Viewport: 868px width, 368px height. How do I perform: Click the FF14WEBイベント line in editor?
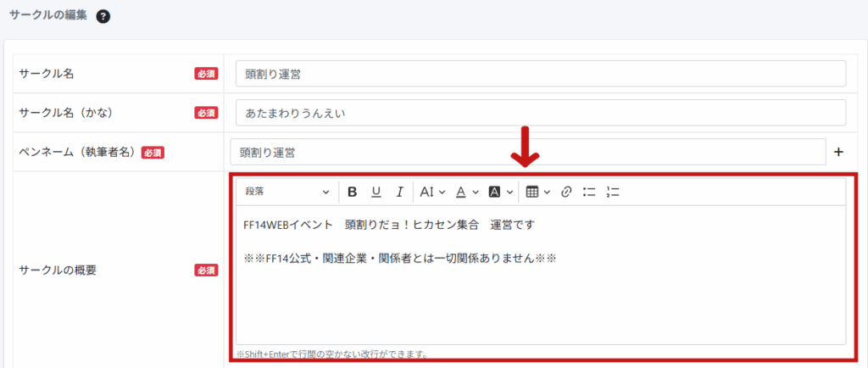point(388,226)
